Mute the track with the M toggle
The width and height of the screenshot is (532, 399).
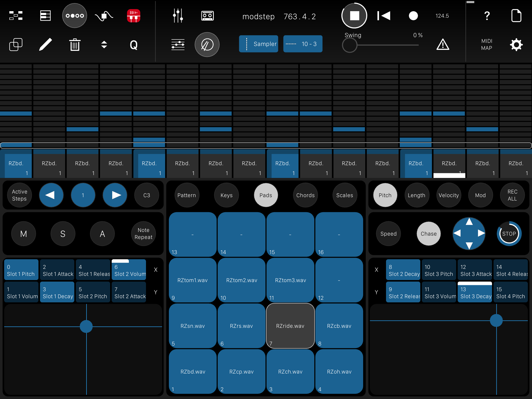tap(24, 234)
